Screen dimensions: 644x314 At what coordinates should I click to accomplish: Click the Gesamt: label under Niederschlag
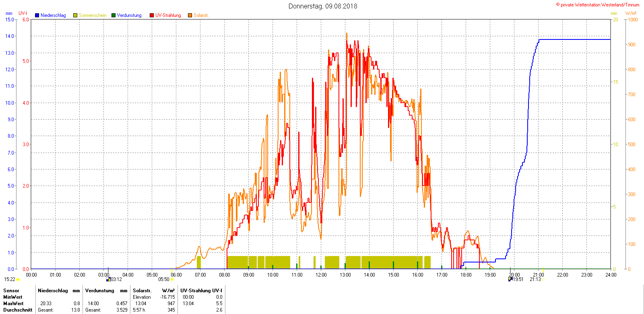pyautogui.click(x=45, y=310)
